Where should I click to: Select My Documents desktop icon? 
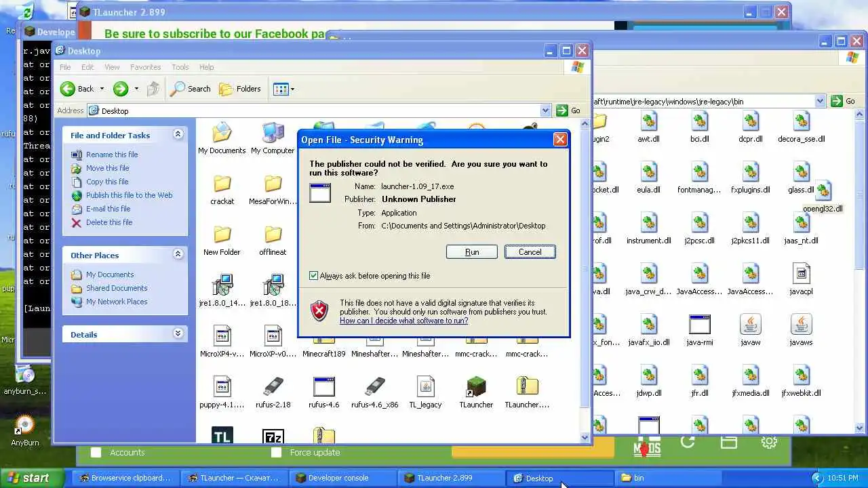[222, 134]
